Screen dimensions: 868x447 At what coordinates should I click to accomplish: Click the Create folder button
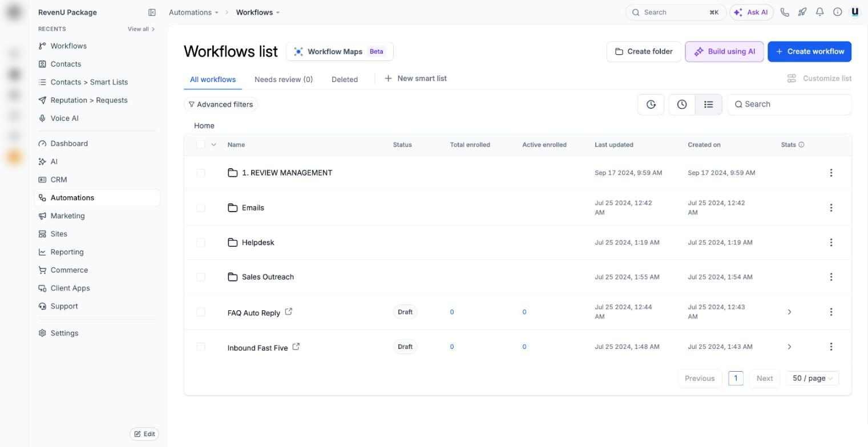pyautogui.click(x=644, y=51)
